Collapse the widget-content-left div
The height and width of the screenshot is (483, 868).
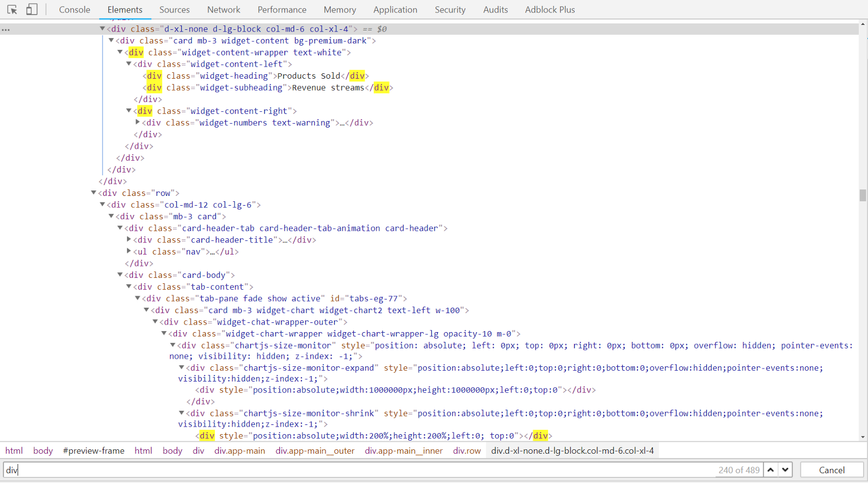pos(129,64)
